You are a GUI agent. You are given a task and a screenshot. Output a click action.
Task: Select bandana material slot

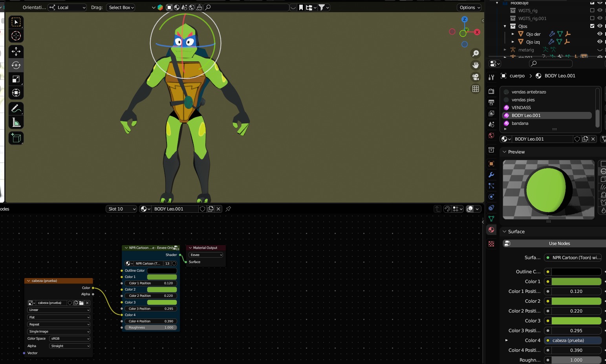coord(547,123)
